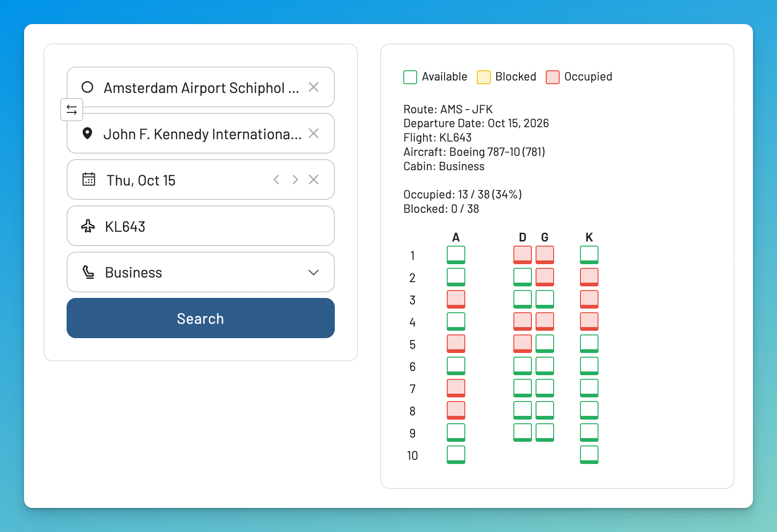
Task: Select occupied seat 2K
Action: tap(589, 277)
